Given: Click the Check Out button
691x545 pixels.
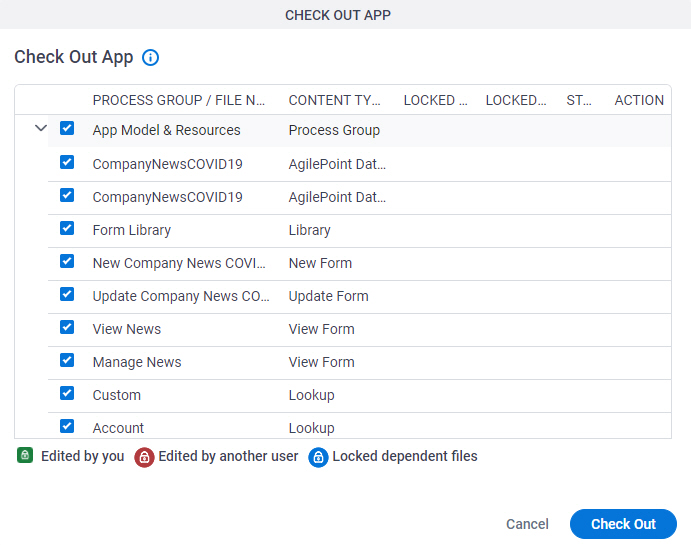Looking at the screenshot, I should coord(623,524).
